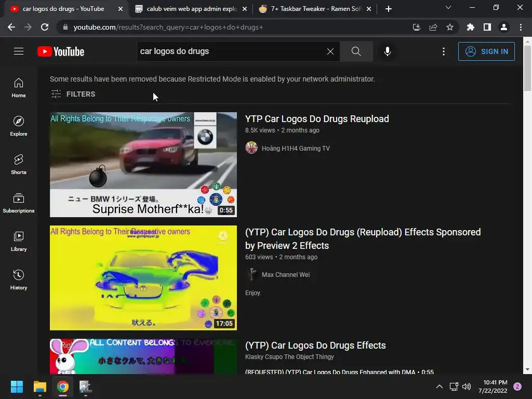This screenshot has width=532, height=399.
Task: Open the notification count badge
Action: point(517,387)
